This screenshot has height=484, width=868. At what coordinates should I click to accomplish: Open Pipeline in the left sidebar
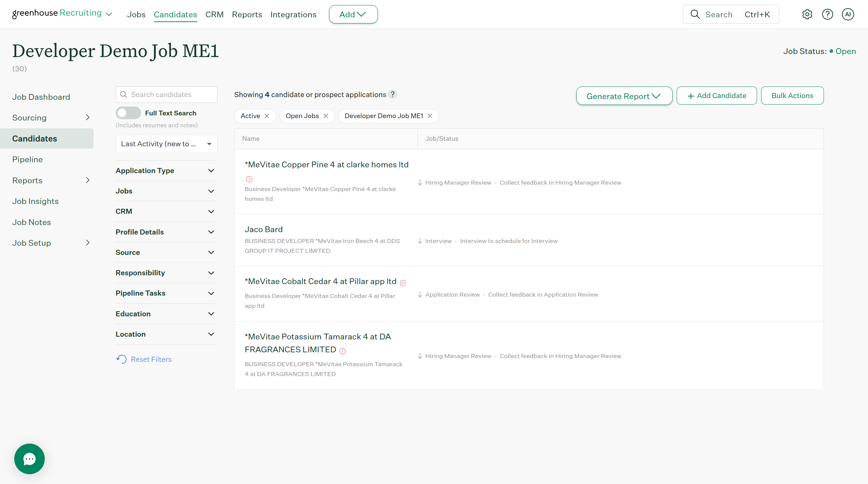click(x=27, y=160)
